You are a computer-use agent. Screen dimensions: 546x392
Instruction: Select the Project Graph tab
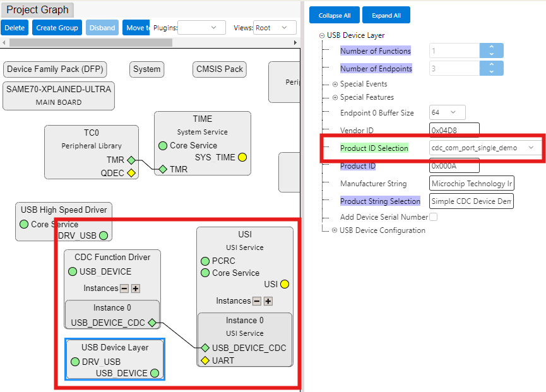pyautogui.click(x=38, y=9)
